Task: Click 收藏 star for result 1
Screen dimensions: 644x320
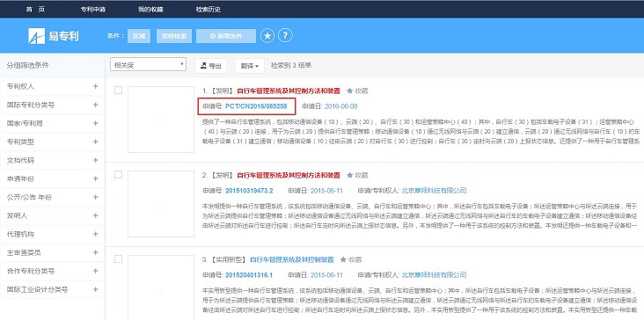Action: point(357,91)
